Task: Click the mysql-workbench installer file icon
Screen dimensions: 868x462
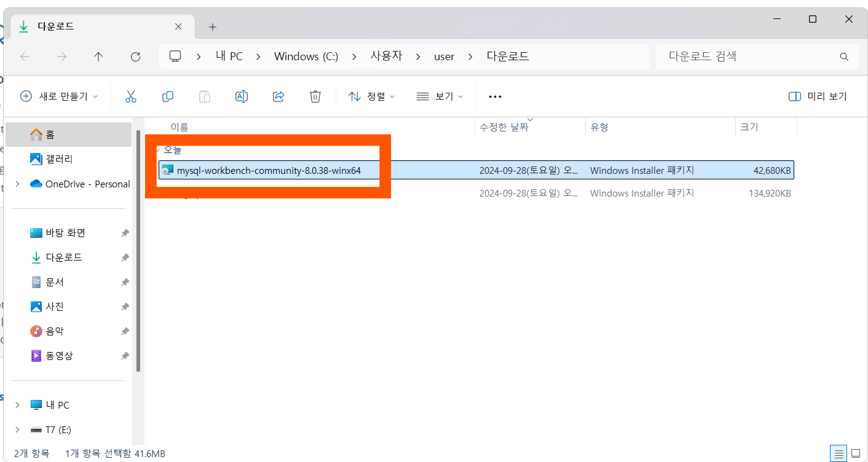Action: [167, 170]
